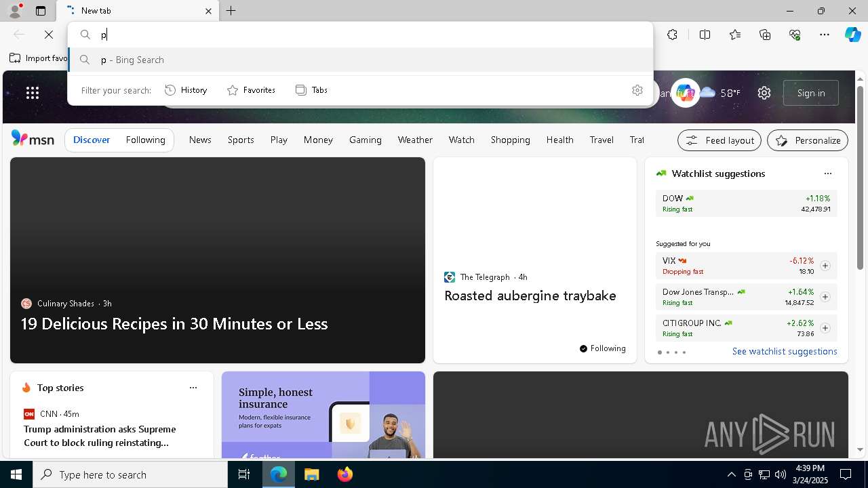868x488 pixels.
Task: Open Feed layout options
Action: coord(719,140)
